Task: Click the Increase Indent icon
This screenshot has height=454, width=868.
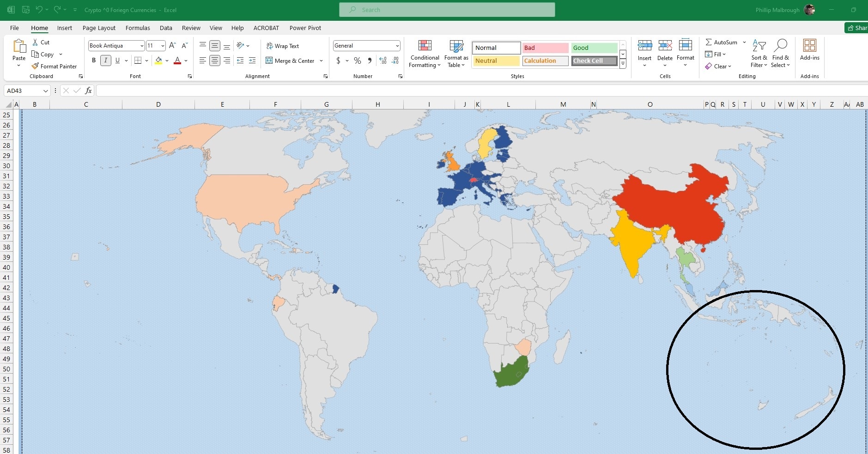Action: point(252,61)
